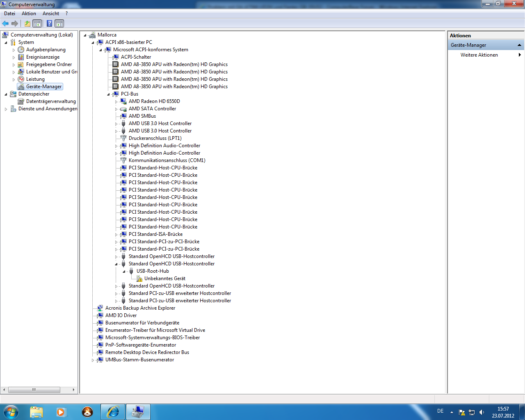Click the AMD Radeon HD 6550D display icon
The width and height of the screenshot is (525, 420).
point(123,101)
